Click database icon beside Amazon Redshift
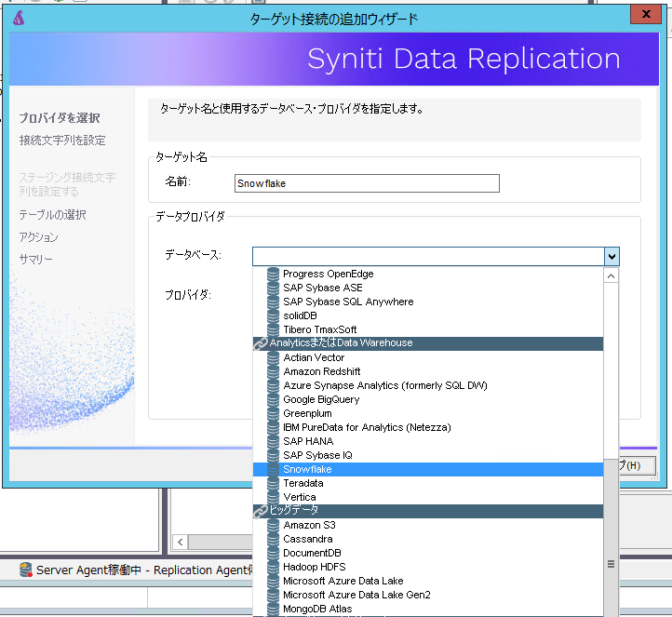Viewport: 672px width, 617px height. 273,371
